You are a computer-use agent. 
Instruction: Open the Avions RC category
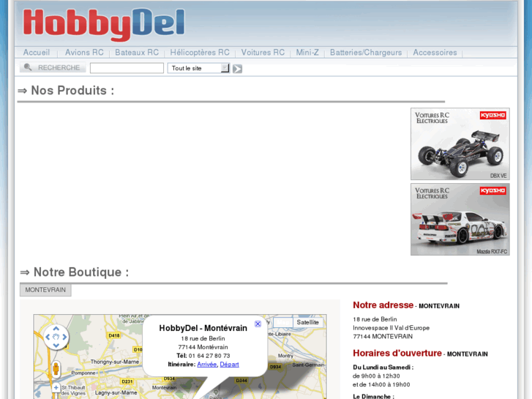pyautogui.click(x=84, y=53)
